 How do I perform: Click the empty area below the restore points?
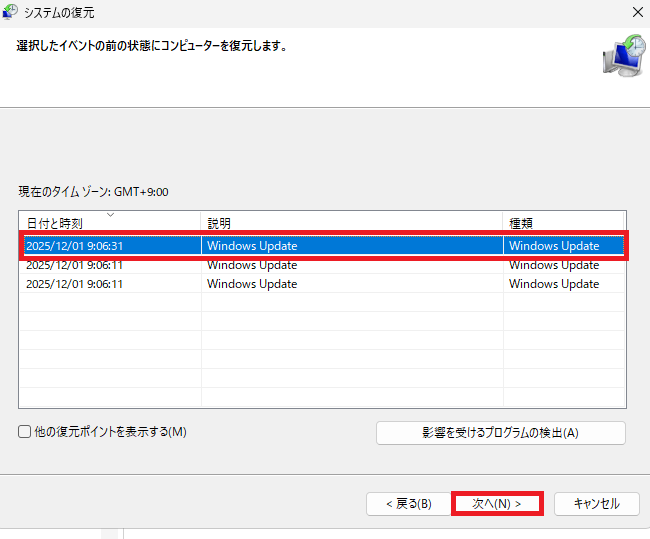tap(320, 350)
